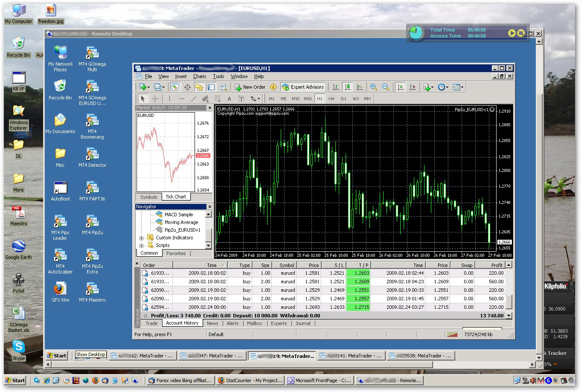Image resolution: width=581 pixels, height=392 pixels.
Task: Open the Trade tab in Terminal
Action: pyautogui.click(x=151, y=323)
